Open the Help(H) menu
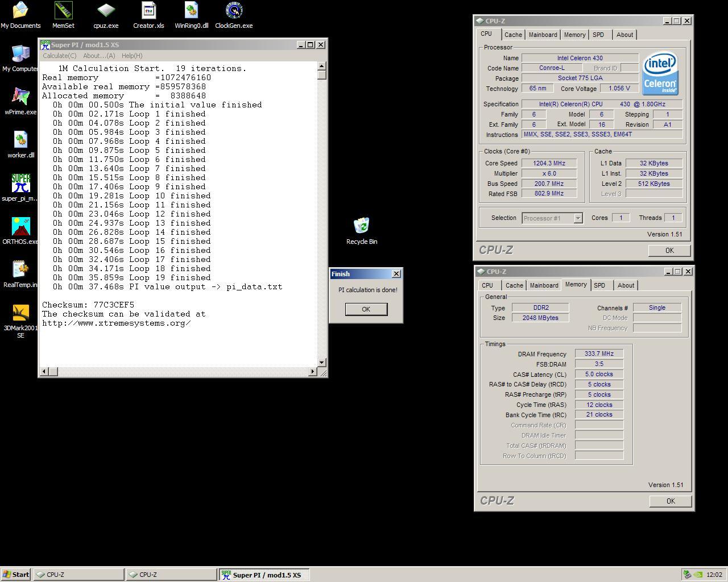Image resolution: width=728 pixels, height=582 pixels. [132, 56]
